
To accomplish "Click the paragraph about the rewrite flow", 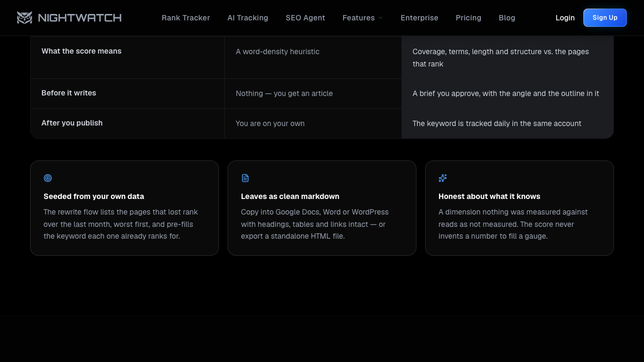I will click(x=121, y=224).
